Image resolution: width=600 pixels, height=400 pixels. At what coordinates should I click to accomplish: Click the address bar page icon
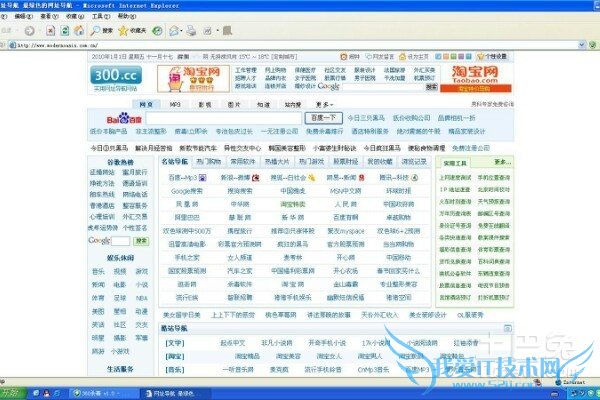tap(13, 45)
